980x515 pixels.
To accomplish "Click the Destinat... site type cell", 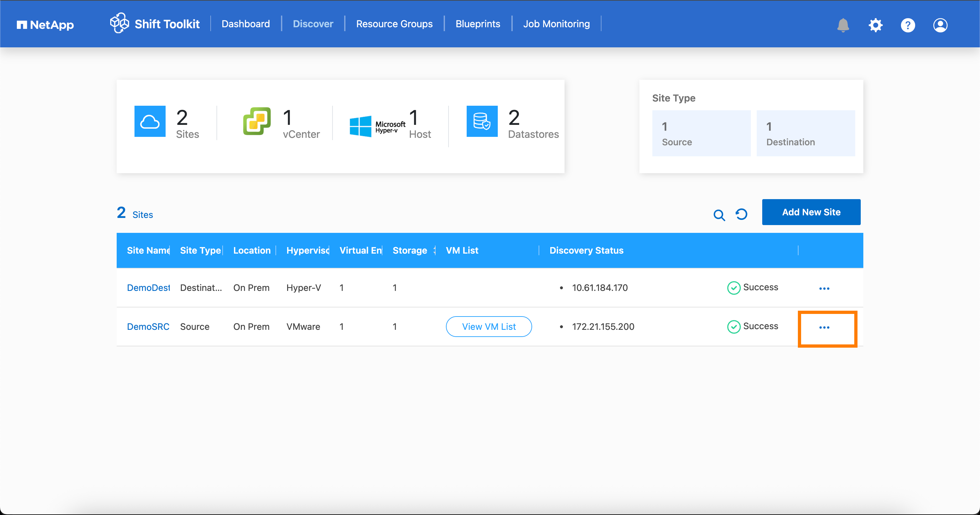I will pyautogui.click(x=201, y=288).
